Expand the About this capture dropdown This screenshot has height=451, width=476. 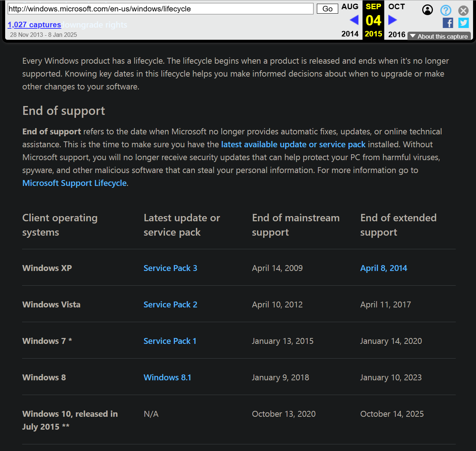[x=439, y=36]
